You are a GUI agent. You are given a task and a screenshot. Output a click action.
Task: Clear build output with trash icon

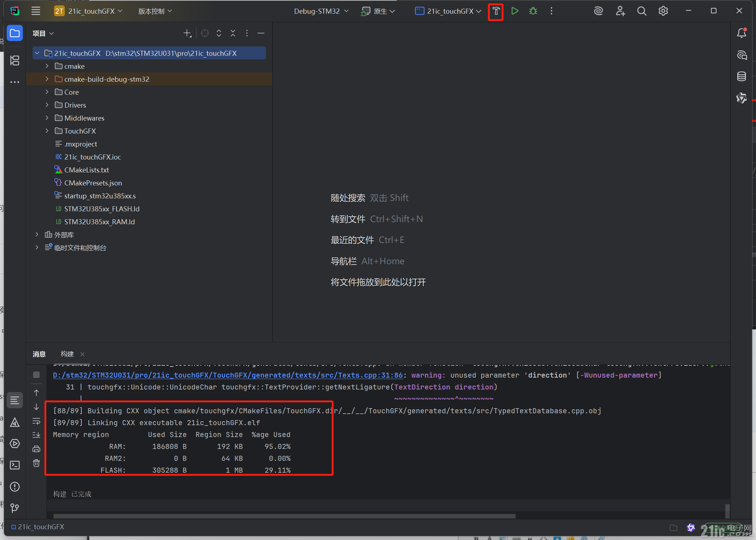(36, 463)
